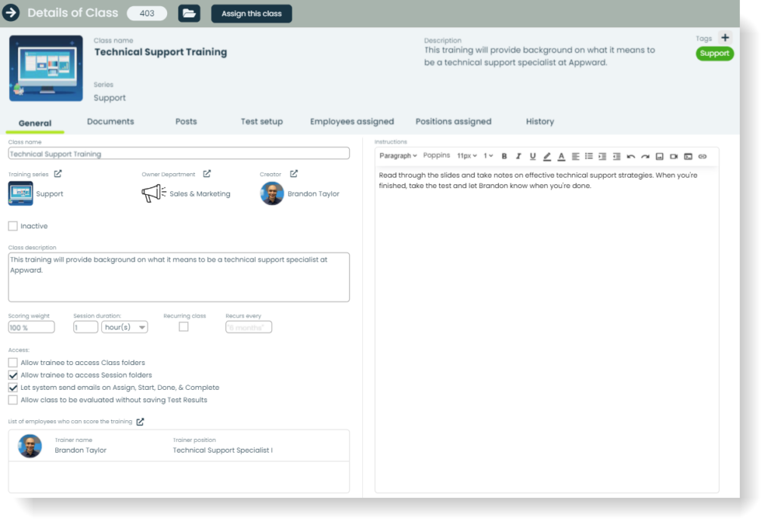
Task: Check Allow trainee to access Class folders
Action: (x=13, y=362)
